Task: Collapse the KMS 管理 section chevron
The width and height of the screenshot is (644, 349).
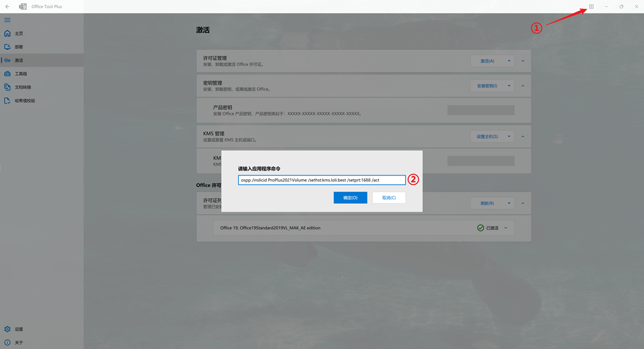Action: (x=523, y=136)
